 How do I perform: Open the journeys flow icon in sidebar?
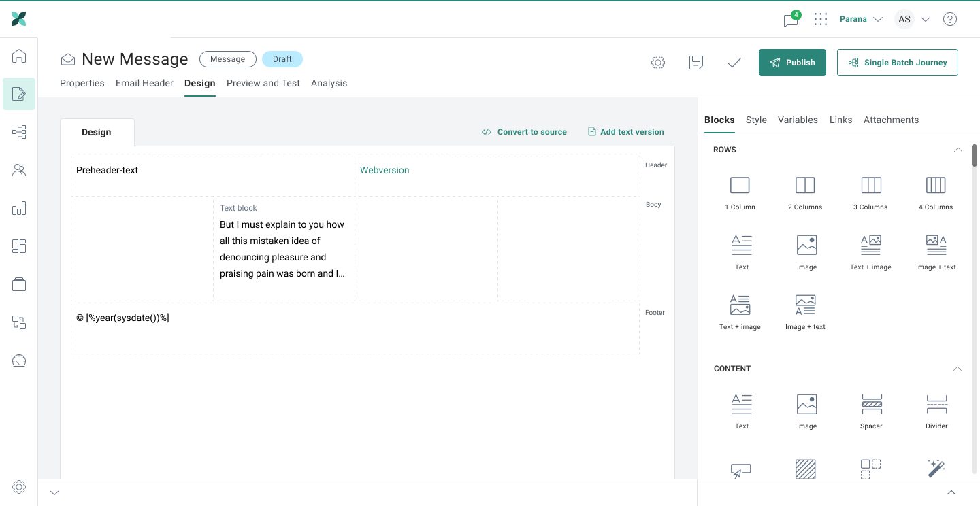click(19, 132)
